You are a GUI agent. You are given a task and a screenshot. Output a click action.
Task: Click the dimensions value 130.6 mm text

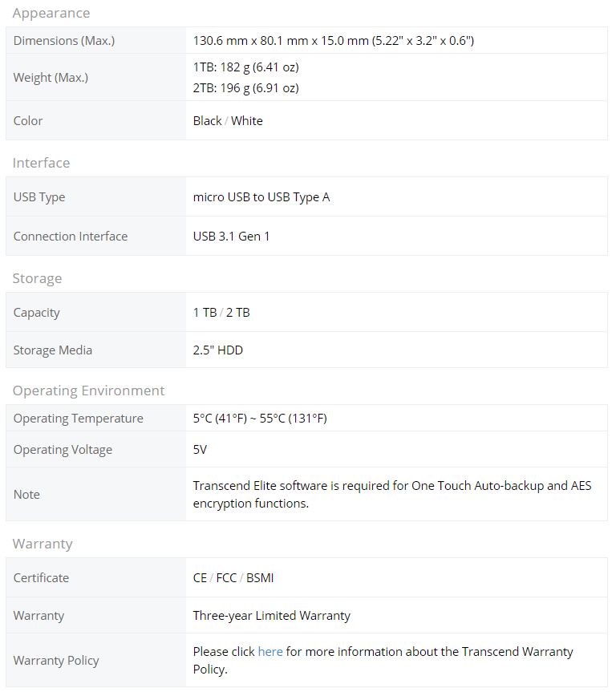click(x=334, y=41)
